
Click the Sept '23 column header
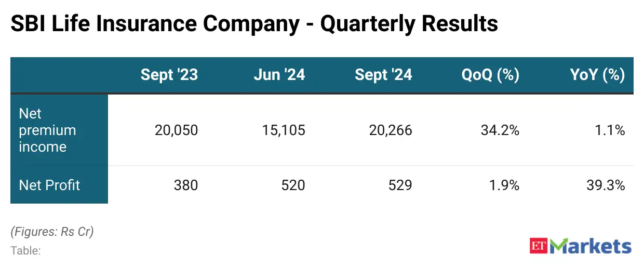(169, 75)
